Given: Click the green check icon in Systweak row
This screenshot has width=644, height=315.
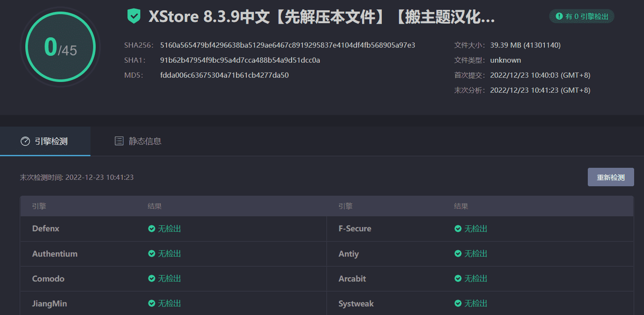Looking at the screenshot, I should (x=458, y=303).
